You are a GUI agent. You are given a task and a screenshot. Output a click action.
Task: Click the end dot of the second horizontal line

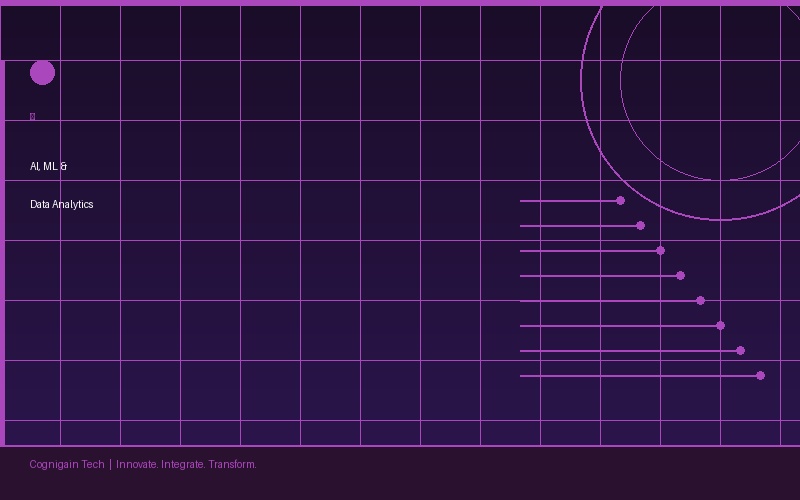(x=640, y=226)
